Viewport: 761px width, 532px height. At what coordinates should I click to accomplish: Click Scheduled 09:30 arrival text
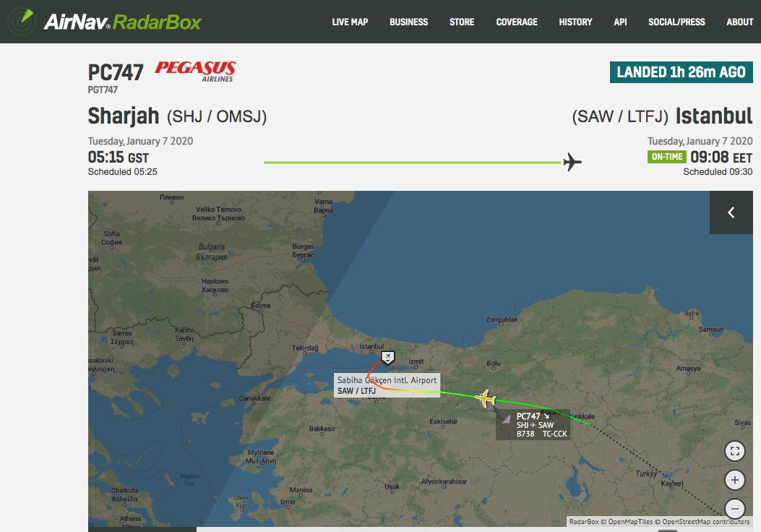[x=718, y=172]
